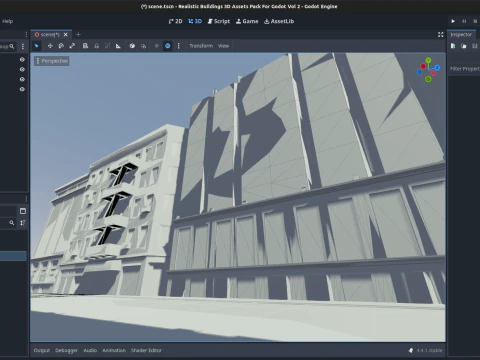Click the icon beside the version label
This screenshot has width=480, height=360.
coord(411,350)
